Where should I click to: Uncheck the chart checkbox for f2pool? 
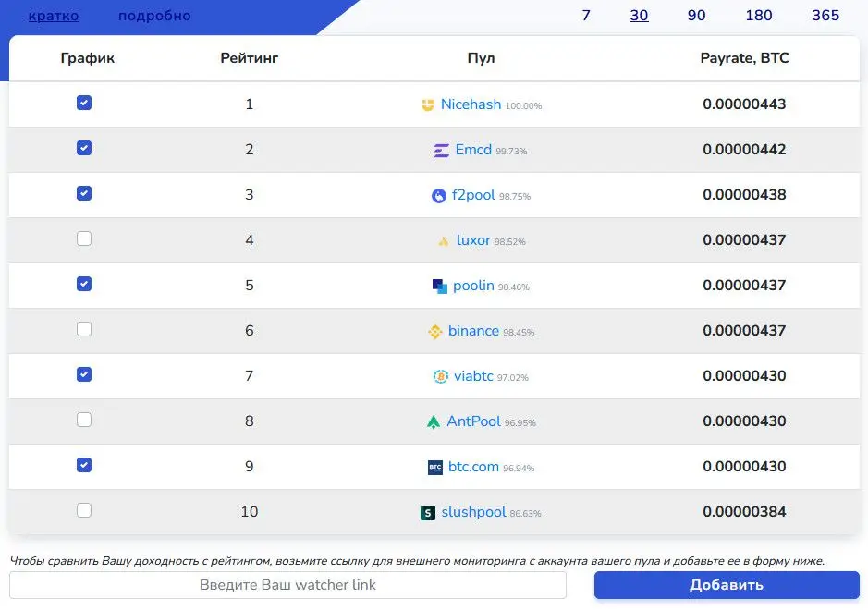tap(84, 194)
